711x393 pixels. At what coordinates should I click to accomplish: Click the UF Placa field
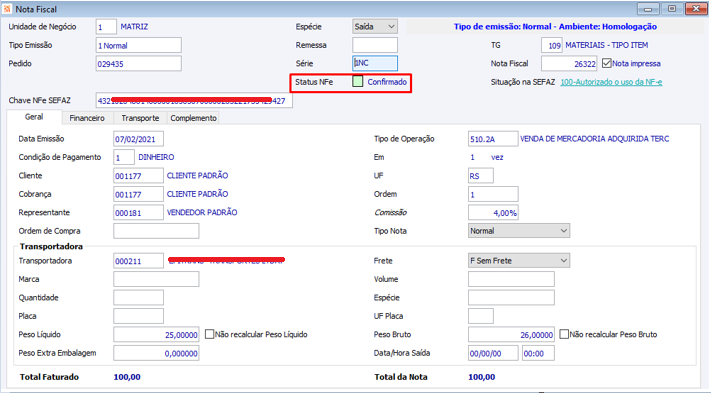click(x=481, y=316)
